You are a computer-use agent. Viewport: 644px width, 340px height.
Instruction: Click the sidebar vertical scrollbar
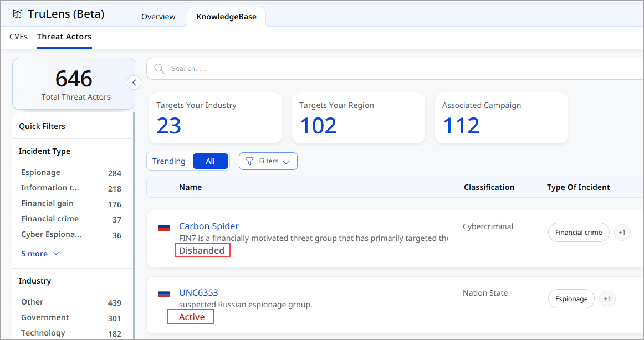click(x=134, y=225)
